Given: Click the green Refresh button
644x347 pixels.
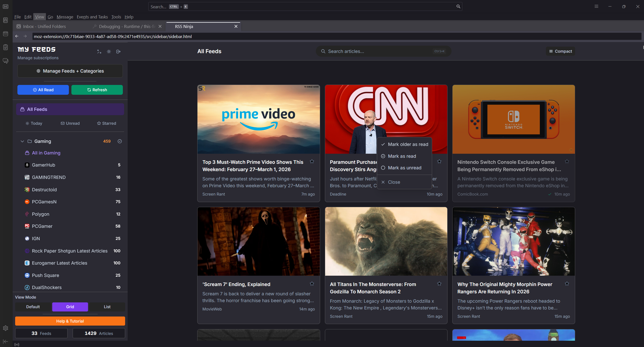Looking at the screenshot, I should [x=97, y=90].
